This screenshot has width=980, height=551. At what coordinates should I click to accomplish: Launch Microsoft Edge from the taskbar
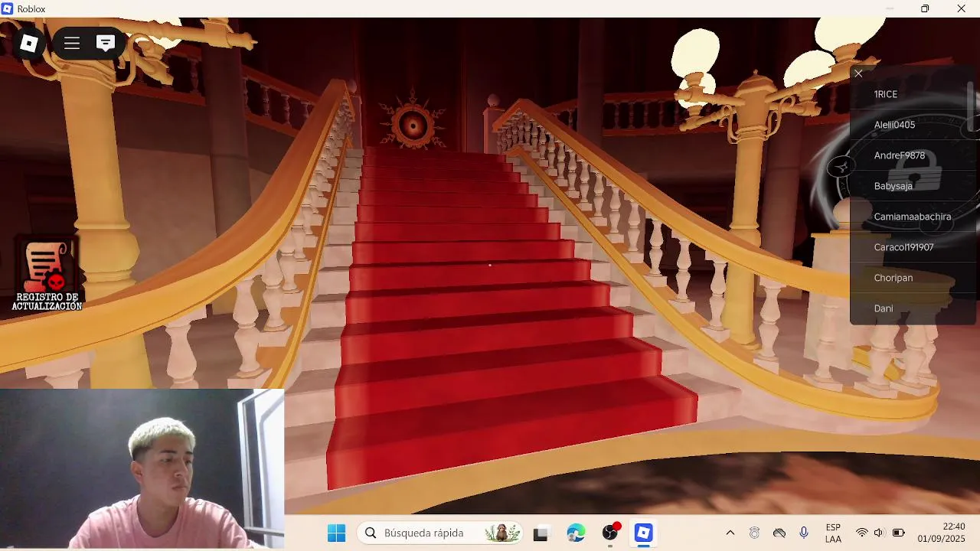click(576, 533)
